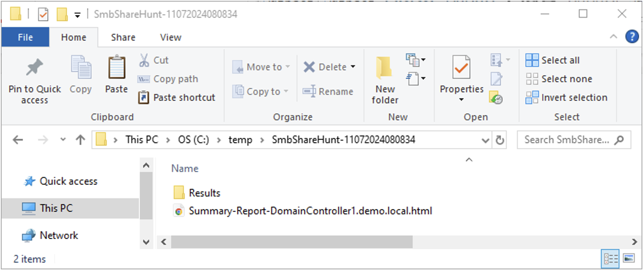
Task: Switch to the View ribbon tab
Action: point(171,37)
